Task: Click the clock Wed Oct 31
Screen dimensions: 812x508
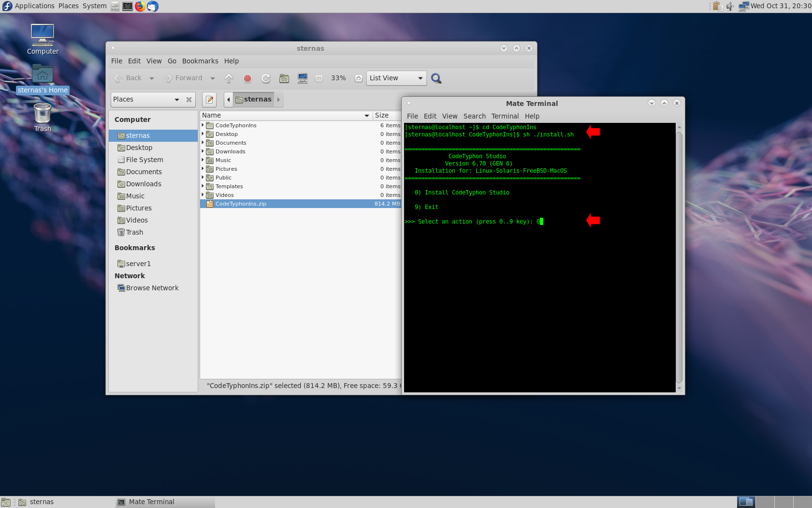Action: coord(781,6)
